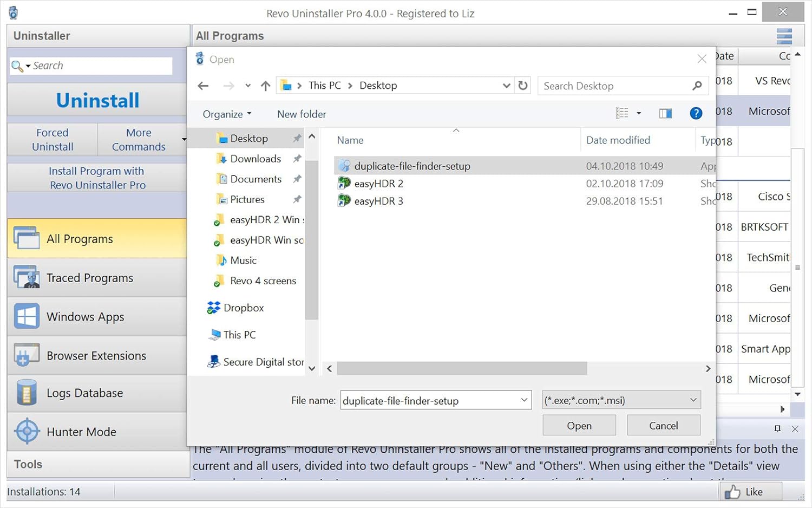
Task: Refresh the Desktop folder listing
Action: click(x=523, y=86)
